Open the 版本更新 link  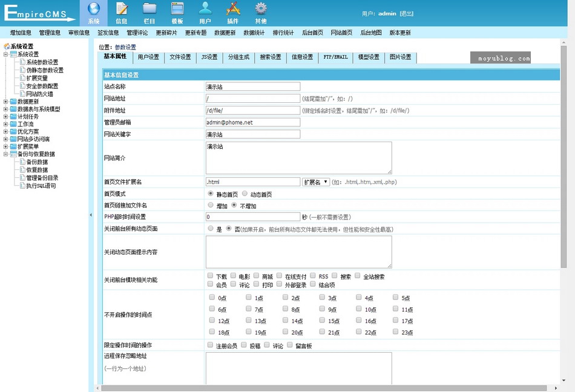pos(400,33)
